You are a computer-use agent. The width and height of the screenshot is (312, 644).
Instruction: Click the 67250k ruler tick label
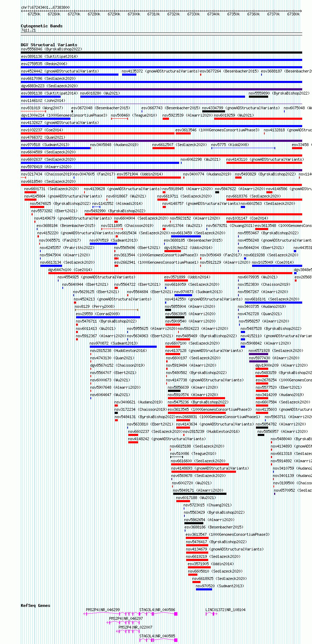(x=34, y=14)
